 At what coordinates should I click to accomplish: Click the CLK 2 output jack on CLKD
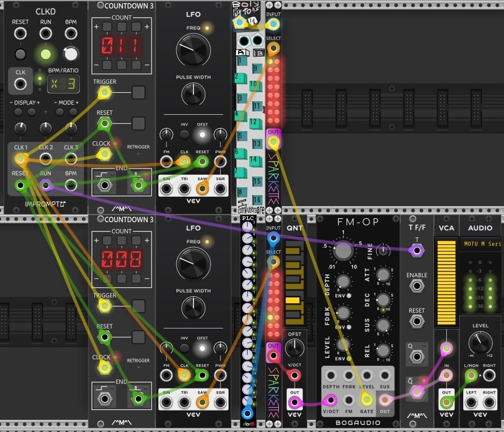point(45,159)
